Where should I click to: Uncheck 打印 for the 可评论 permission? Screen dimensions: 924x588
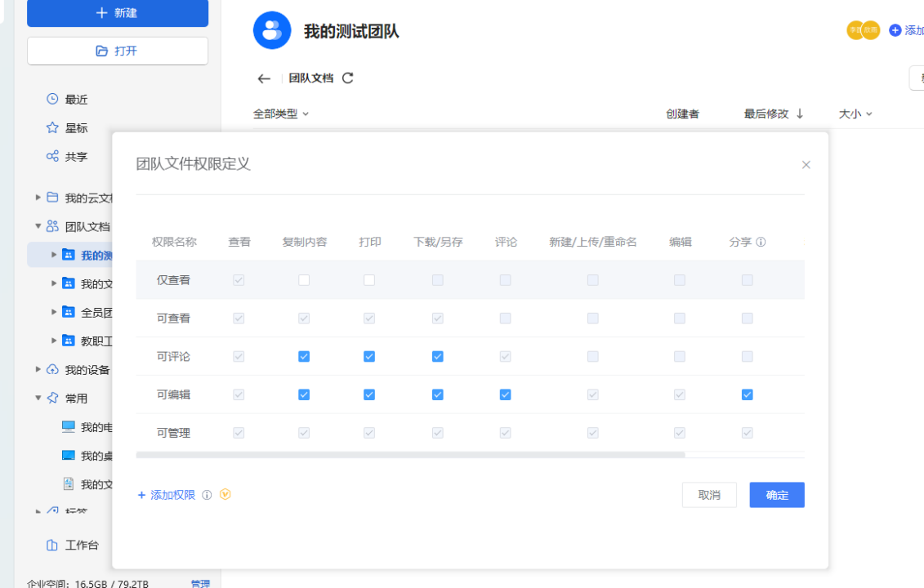pos(369,357)
